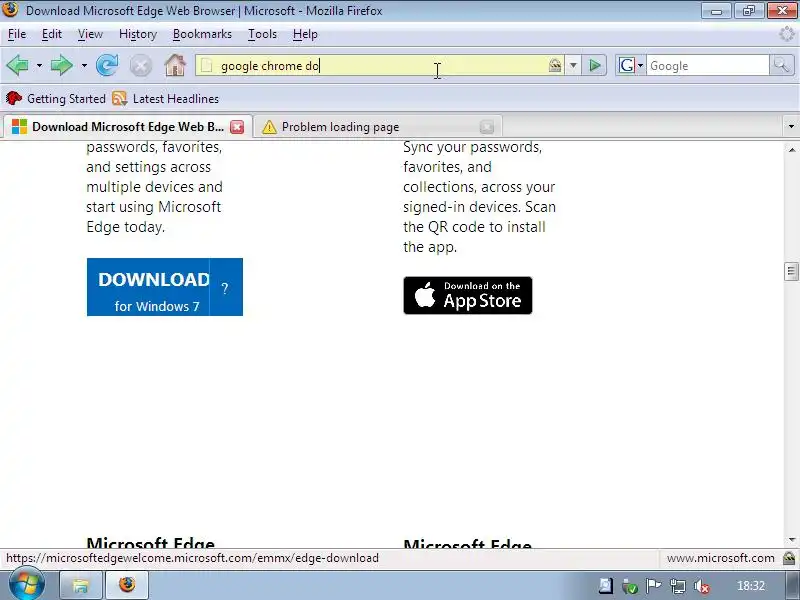Click the first notepad-like system tray icon
Screen dimensions: 800x600
tap(605, 586)
